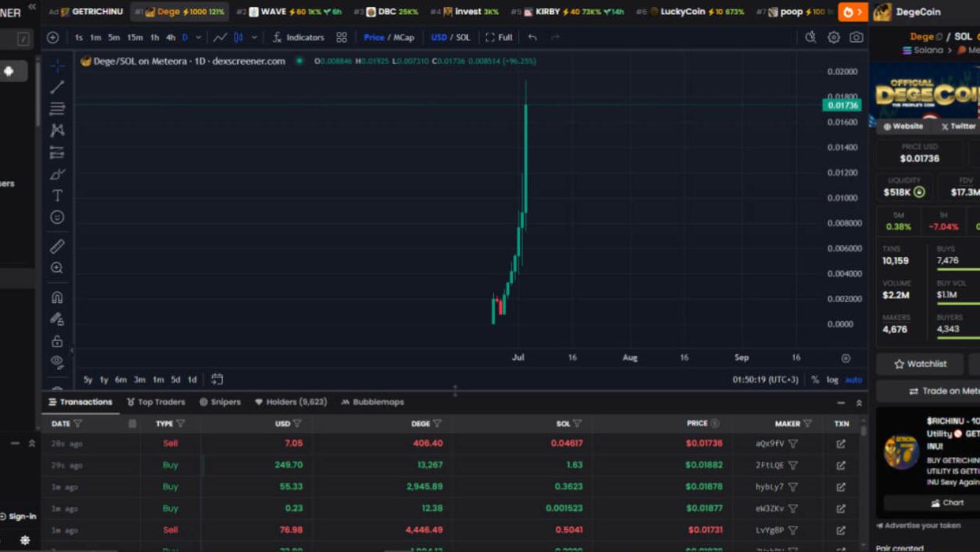Activate the zoom in tool
The width and height of the screenshot is (980, 552).
pos(57,268)
